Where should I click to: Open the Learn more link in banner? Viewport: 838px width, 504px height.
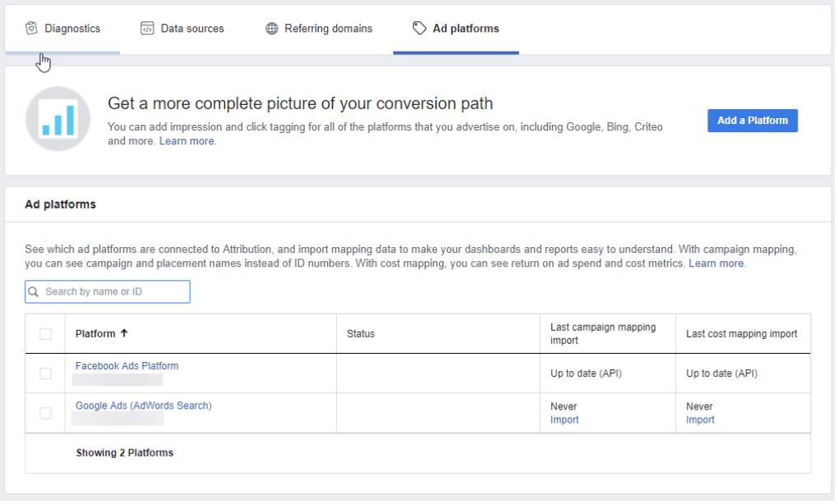pos(188,140)
